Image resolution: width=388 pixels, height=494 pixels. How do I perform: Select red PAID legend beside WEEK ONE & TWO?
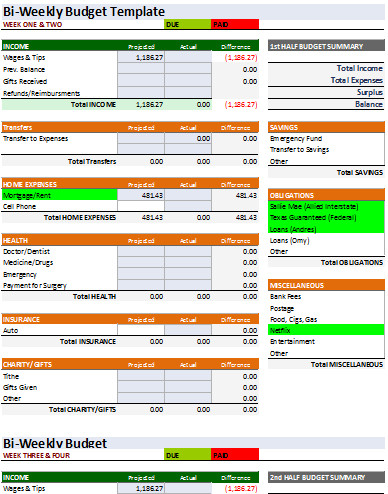(235, 24)
